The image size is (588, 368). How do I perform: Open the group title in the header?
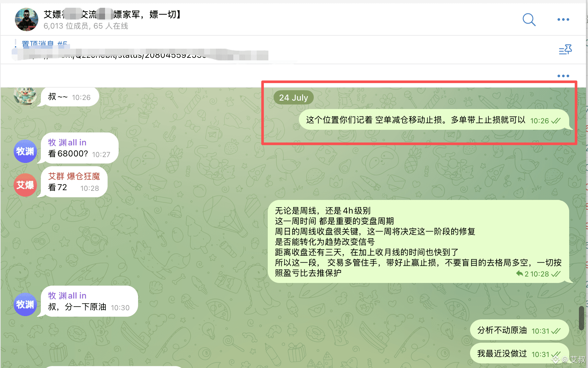click(x=112, y=14)
